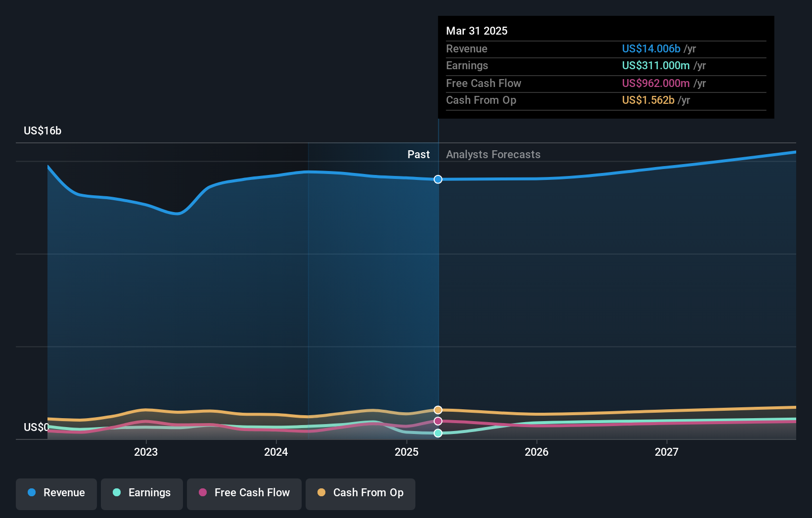
Task: Select the teal Earnings chart marker
Action: [438, 433]
